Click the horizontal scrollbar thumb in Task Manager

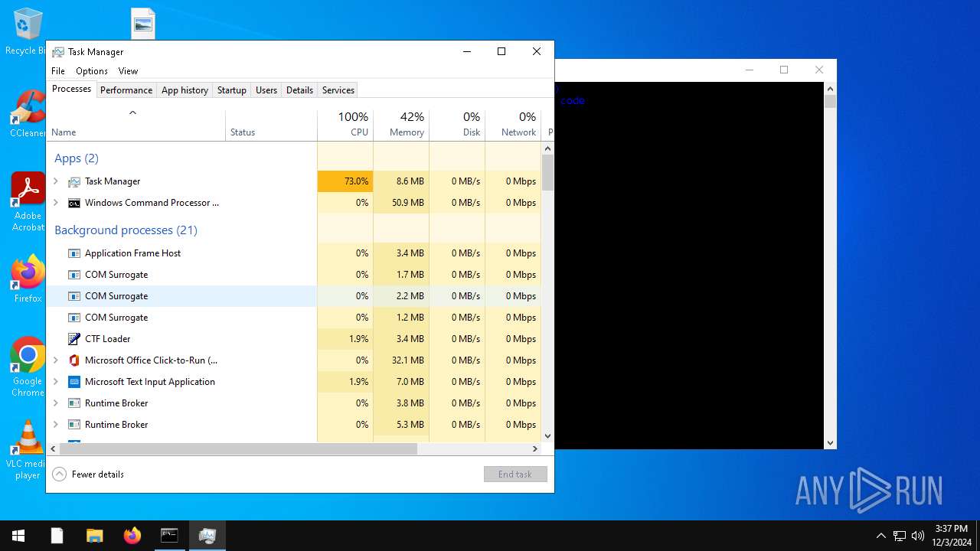tap(238, 449)
